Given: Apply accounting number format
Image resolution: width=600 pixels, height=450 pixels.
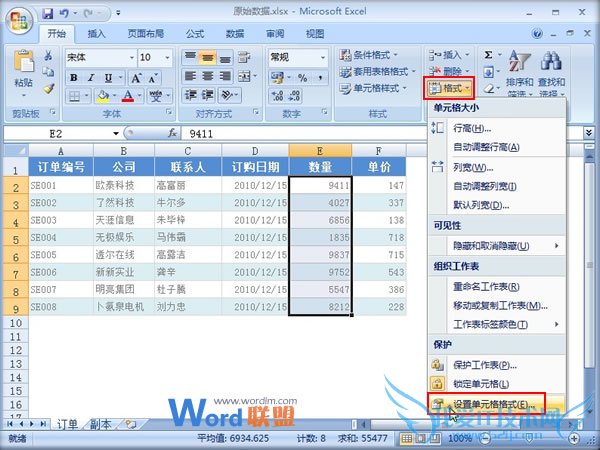Looking at the screenshot, I should (277, 78).
